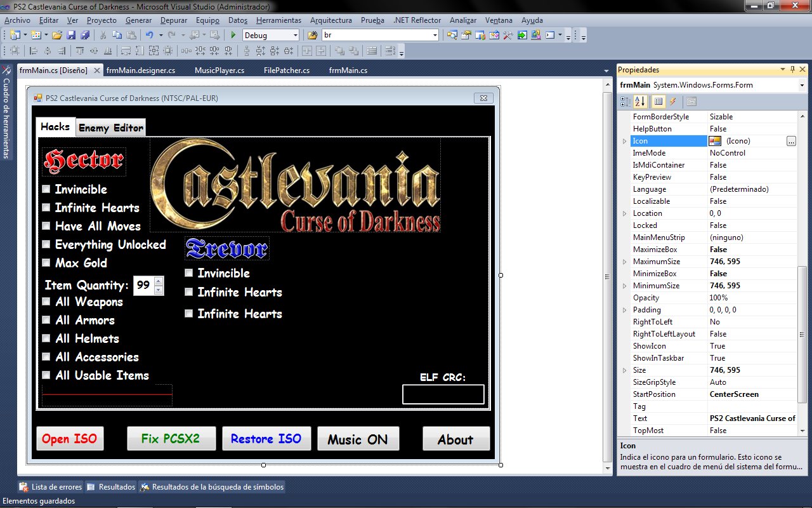Show events with the lightning bolt icon

pos(672,102)
